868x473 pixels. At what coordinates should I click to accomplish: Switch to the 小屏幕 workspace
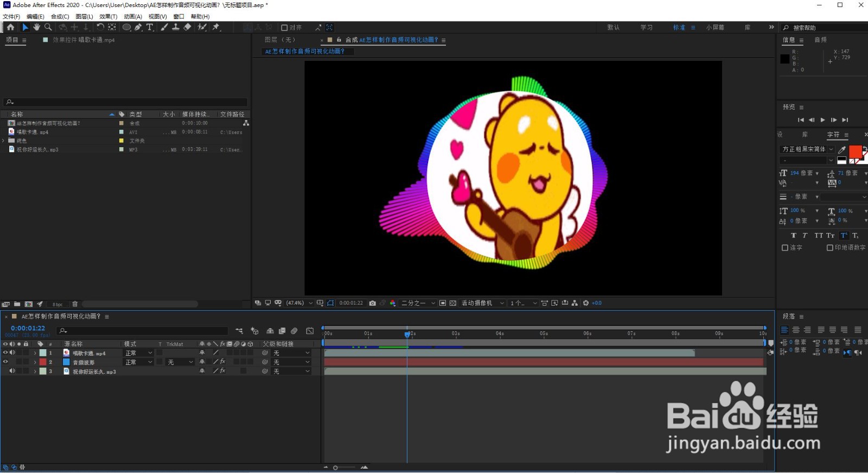[715, 27]
